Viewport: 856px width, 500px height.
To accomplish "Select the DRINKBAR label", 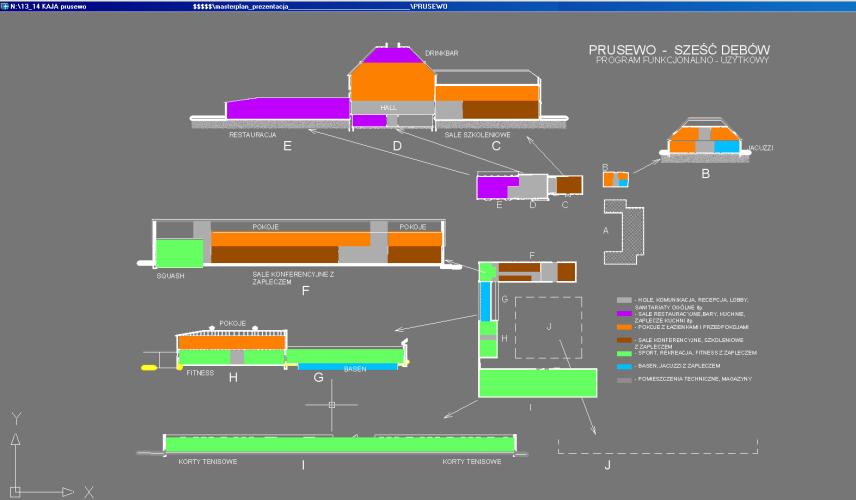I will 442,53.
